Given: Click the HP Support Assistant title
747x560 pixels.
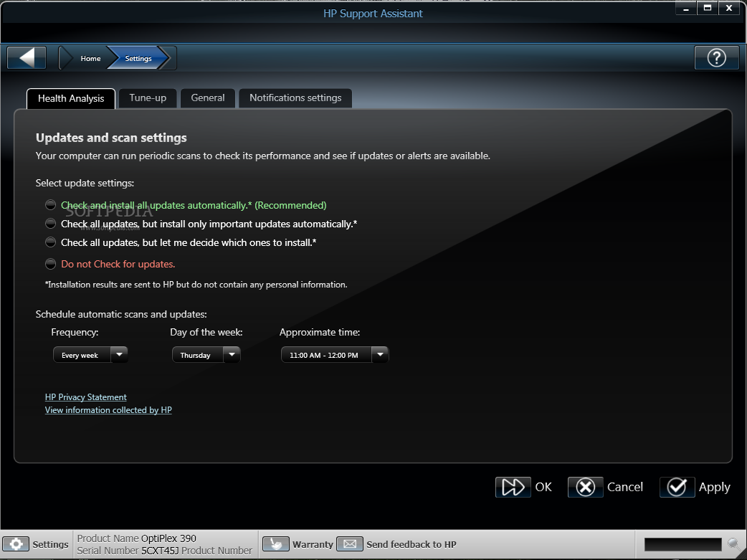Looking at the screenshot, I should pos(373,14).
